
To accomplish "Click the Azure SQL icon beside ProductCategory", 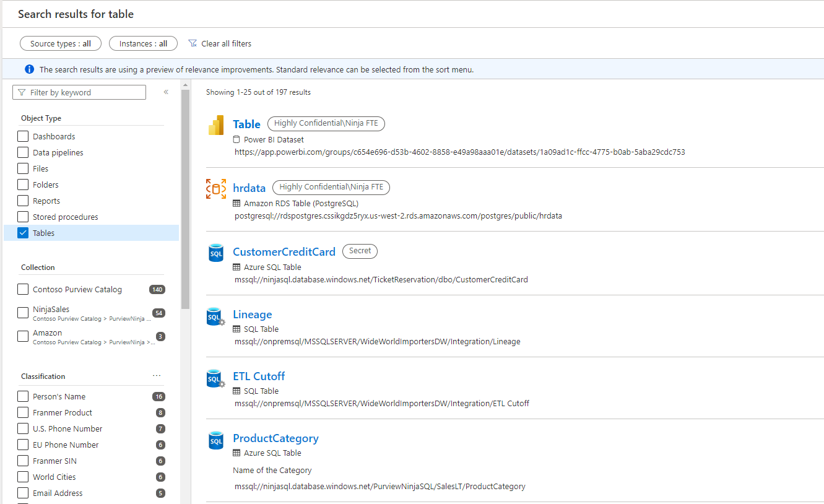I will coord(216,440).
